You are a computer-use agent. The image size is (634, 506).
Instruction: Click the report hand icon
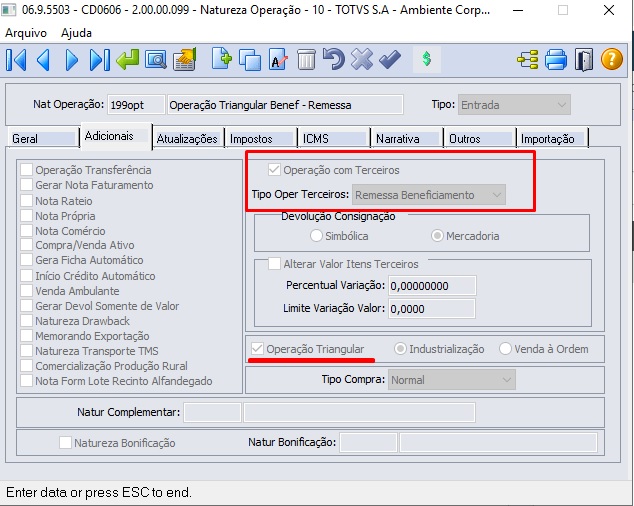(185, 59)
